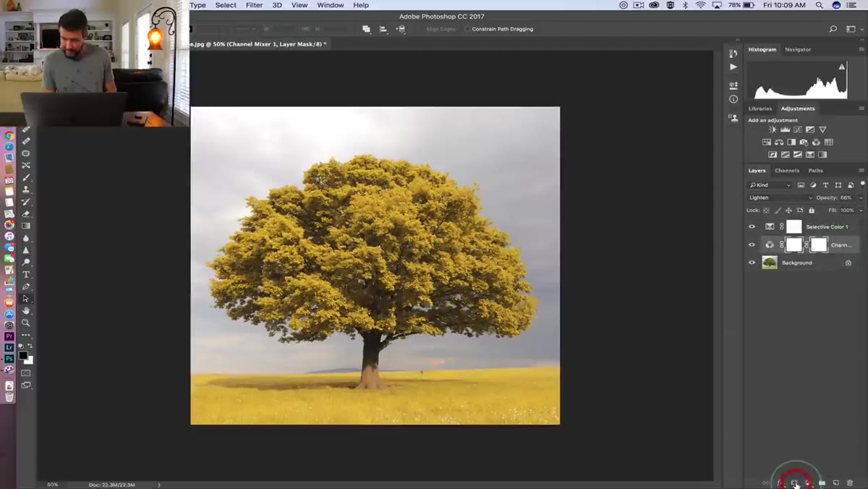Add Curves adjustment icon
Screen dimensions: 868x489
(798, 129)
